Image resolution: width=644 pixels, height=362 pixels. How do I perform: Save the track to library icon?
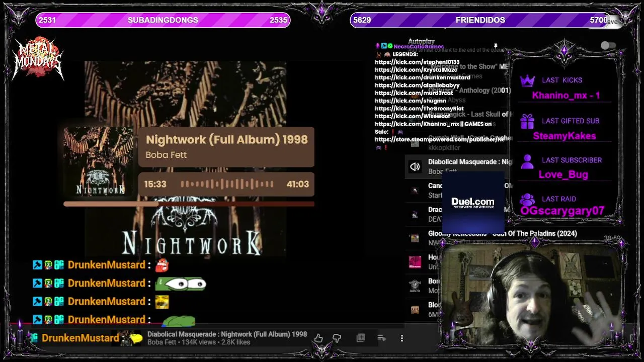click(361, 338)
